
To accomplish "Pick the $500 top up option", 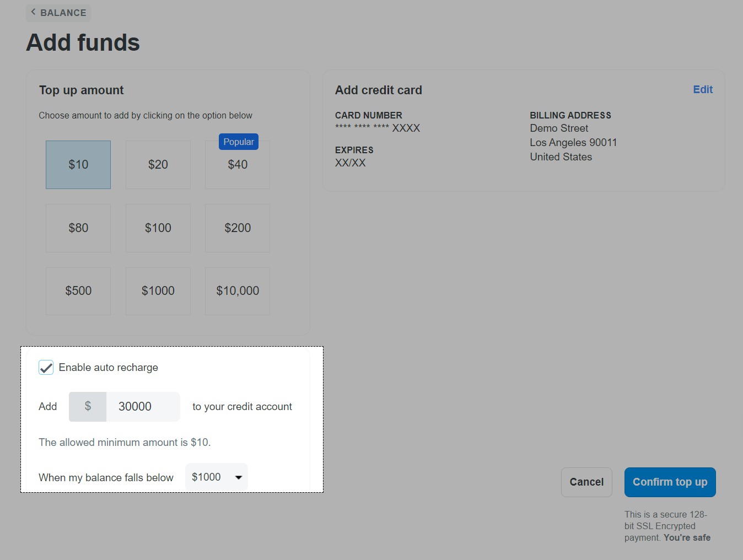I will [x=78, y=291].
